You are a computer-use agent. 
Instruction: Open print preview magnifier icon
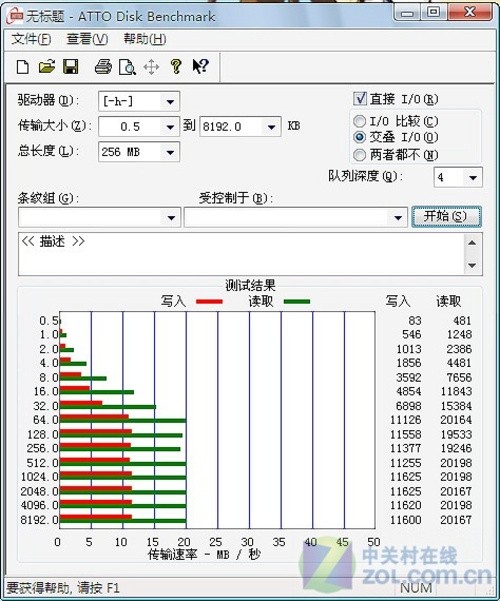pos(127,67)
